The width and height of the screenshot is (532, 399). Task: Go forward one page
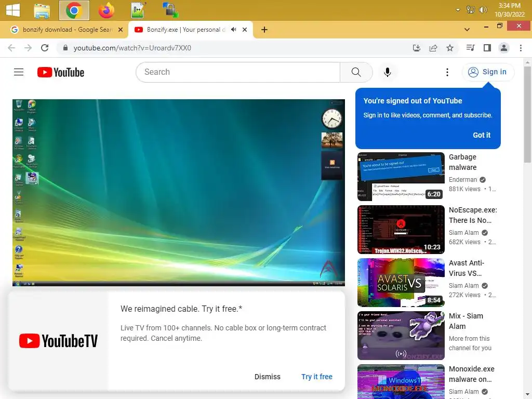pos(28,48)
